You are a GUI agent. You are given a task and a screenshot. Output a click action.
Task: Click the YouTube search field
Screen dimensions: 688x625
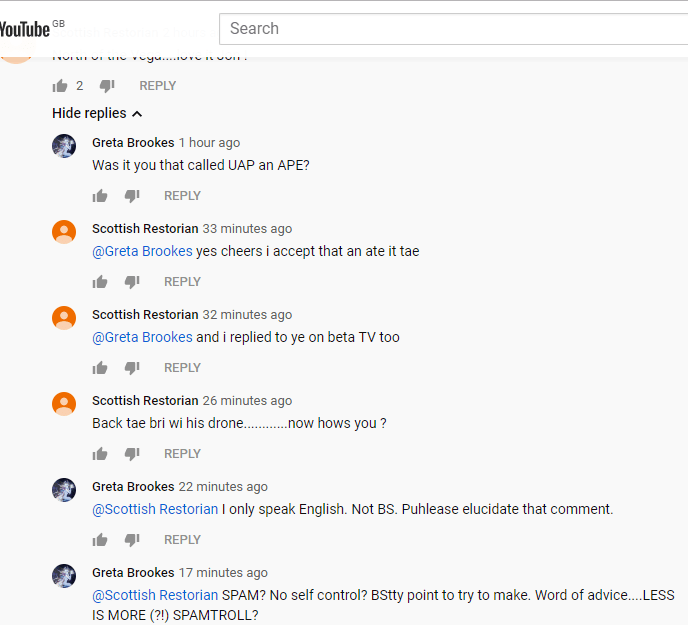tap(450, 28)
